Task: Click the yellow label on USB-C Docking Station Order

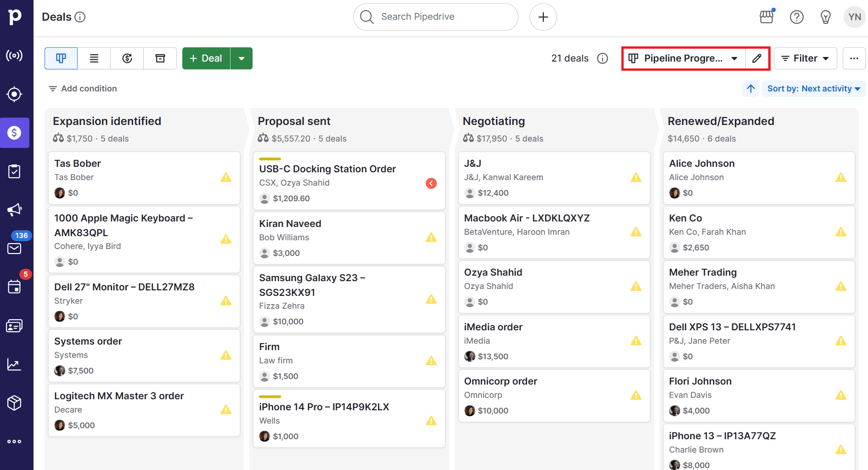Action: click(x=270, y=159)
